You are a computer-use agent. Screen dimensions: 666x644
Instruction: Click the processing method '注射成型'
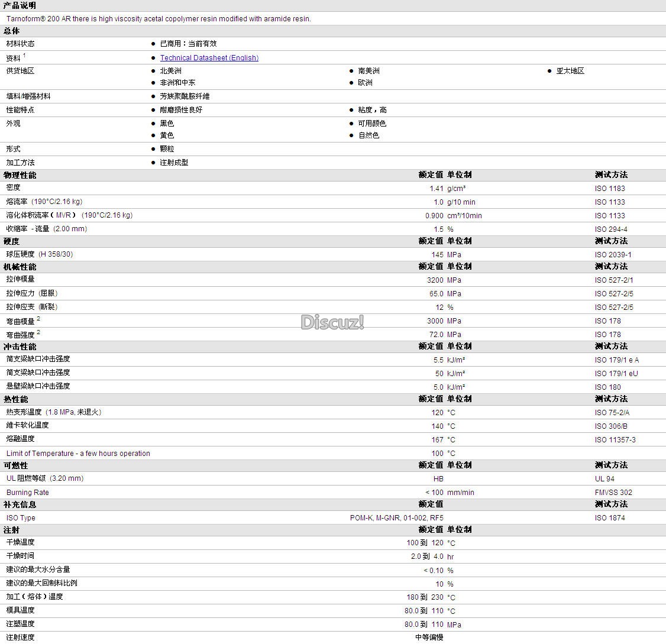click(174, 163)
